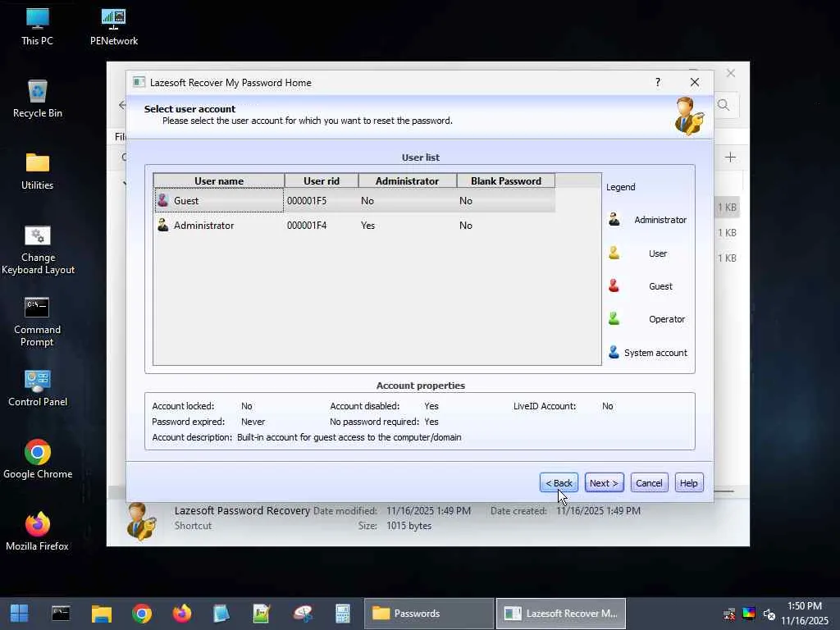840x630 pixels.
Task: Launch the Mozilla Firefox desktop shortcut
Action: click(38, 532)
